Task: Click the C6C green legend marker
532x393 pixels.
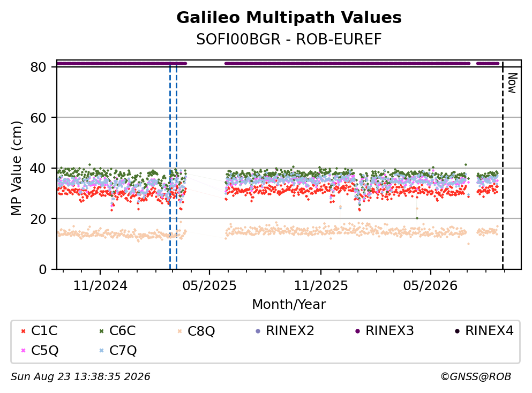Action: tap(101, 331)
